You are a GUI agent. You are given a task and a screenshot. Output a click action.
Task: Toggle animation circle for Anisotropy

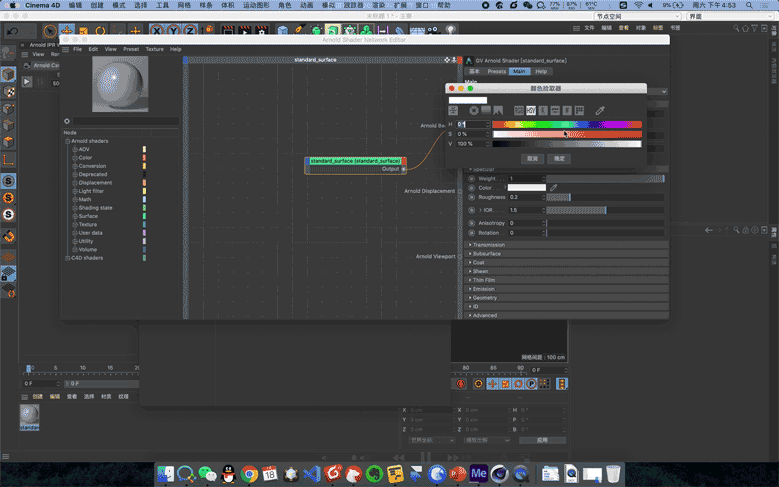(471, 223)
